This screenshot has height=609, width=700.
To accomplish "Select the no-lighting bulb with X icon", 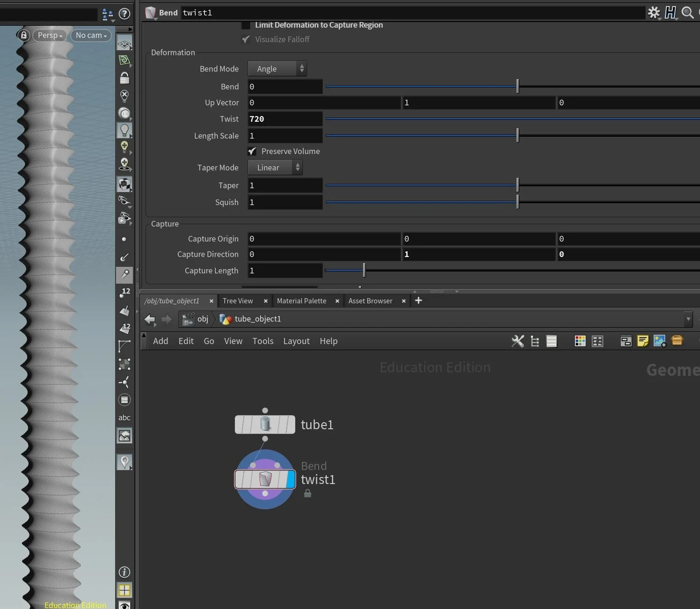I will pyautogui.click(x=124, y=95).
